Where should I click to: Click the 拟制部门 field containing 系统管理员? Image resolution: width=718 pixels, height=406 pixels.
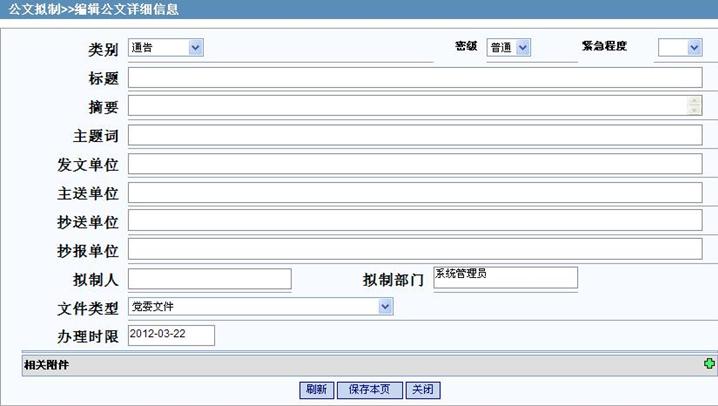coord(504,277)
